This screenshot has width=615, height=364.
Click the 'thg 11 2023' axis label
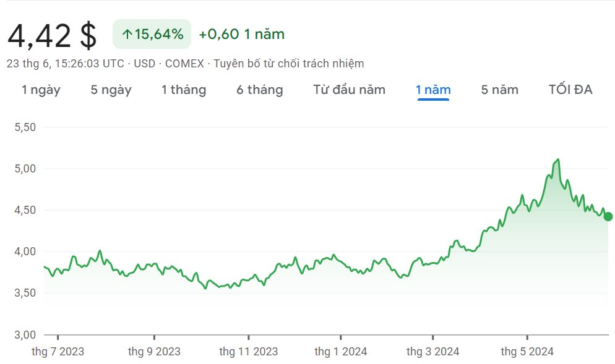(248, 352)
